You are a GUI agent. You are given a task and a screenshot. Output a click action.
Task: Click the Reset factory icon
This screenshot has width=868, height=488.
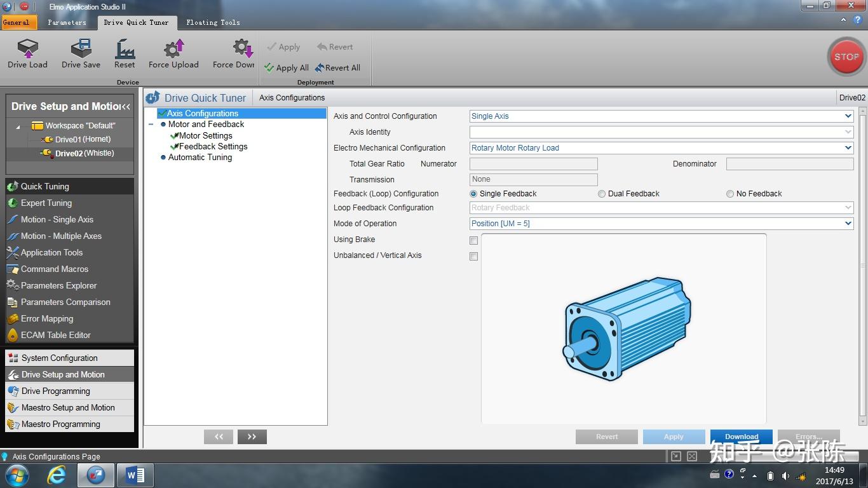click(x=125, y=49)
